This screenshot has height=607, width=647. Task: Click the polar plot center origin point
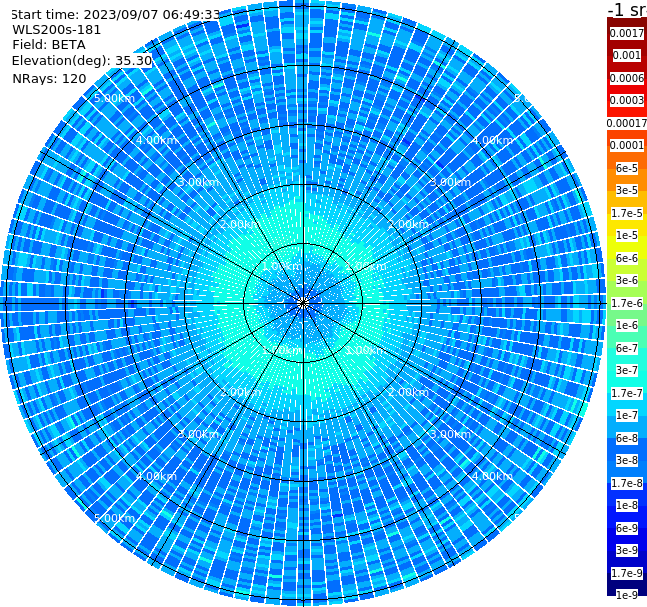[303, 303]
